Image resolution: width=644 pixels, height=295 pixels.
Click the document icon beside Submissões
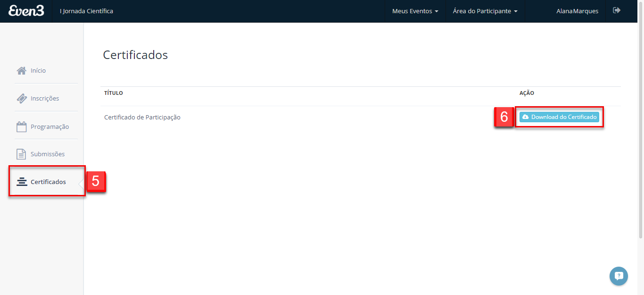(21, 154)
